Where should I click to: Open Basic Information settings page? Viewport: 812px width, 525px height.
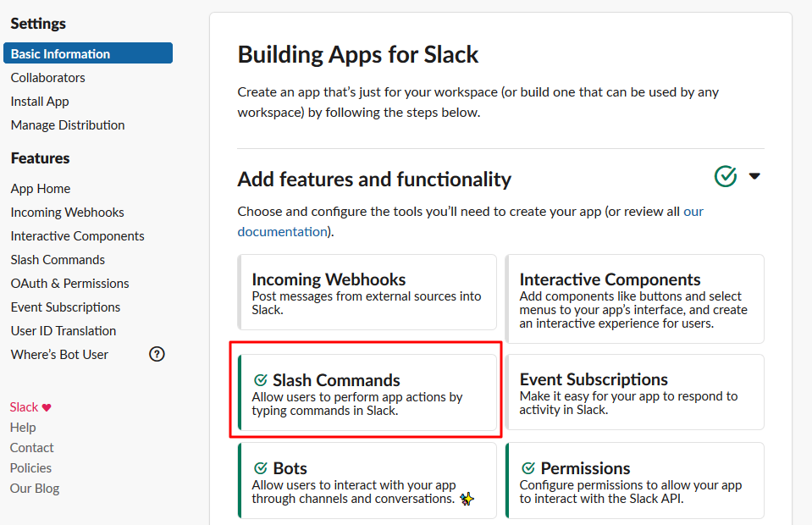(x=88, y=53)
